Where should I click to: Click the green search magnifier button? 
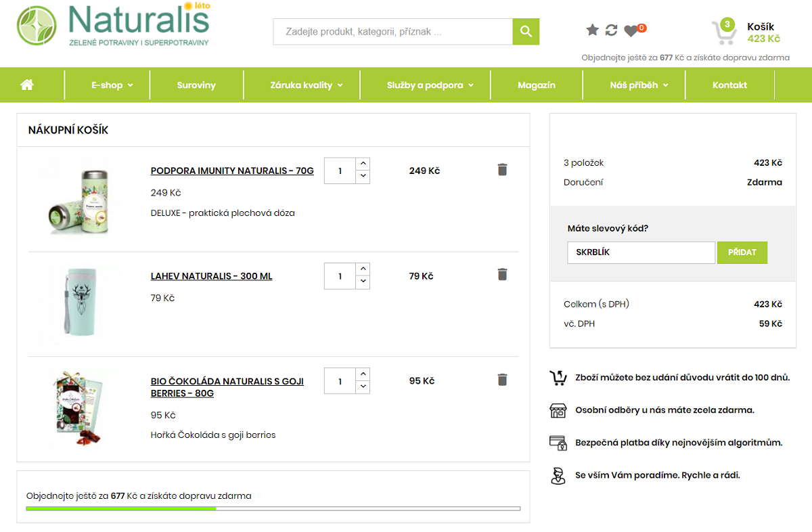[526, 31]
